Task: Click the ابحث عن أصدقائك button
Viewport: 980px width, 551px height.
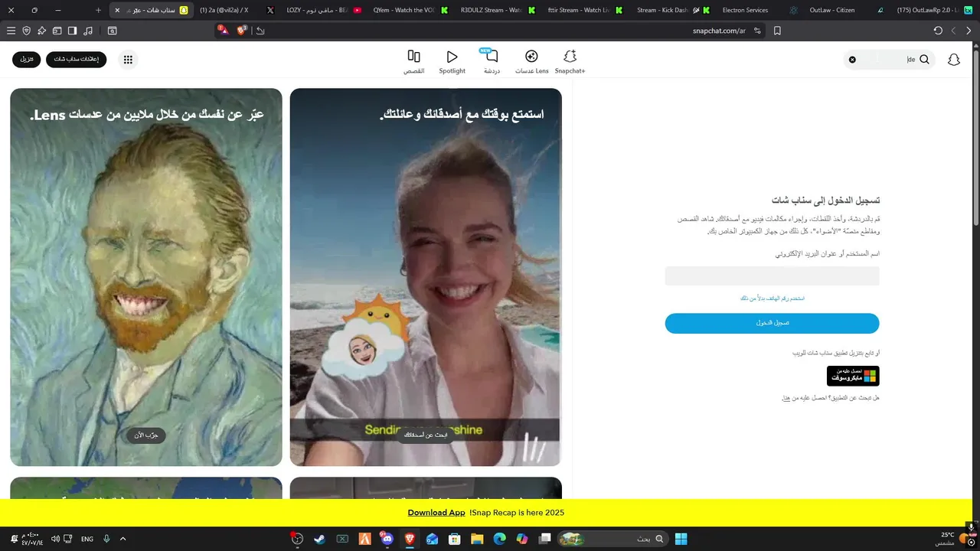Action: [x=426, y=435]
